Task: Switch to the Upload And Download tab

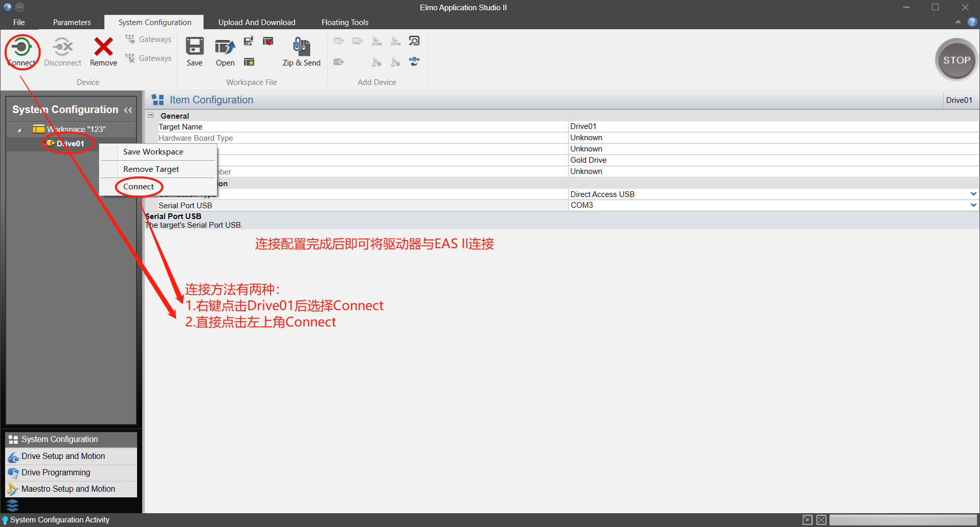Action: point(256,22)
